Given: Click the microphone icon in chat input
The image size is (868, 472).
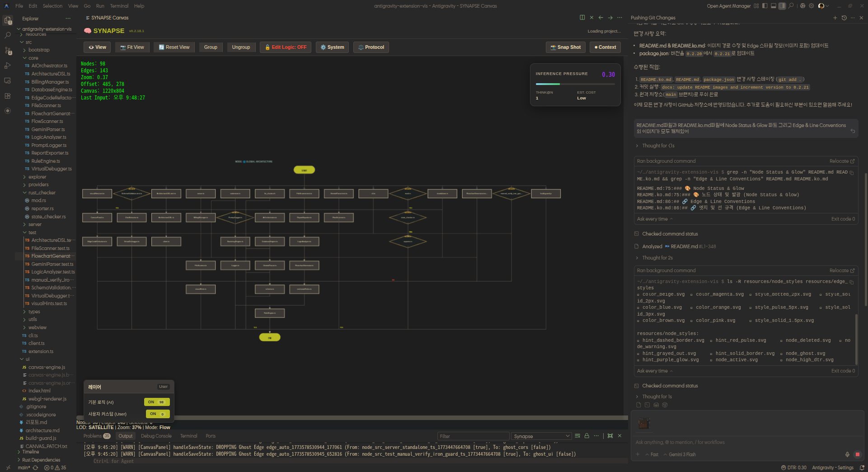Looking at the screenshot, I should [847, 454].
